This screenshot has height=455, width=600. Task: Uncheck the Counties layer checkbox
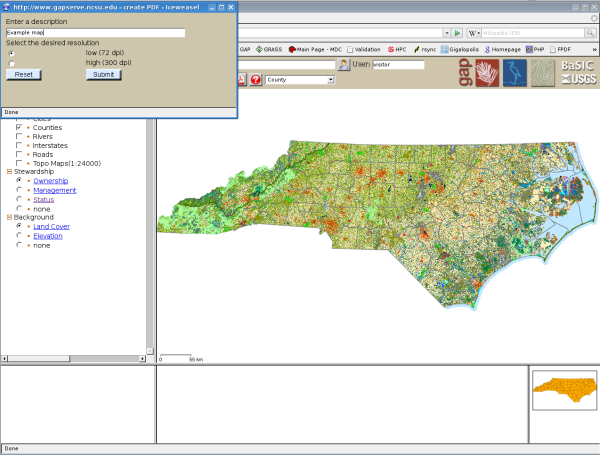19,127
